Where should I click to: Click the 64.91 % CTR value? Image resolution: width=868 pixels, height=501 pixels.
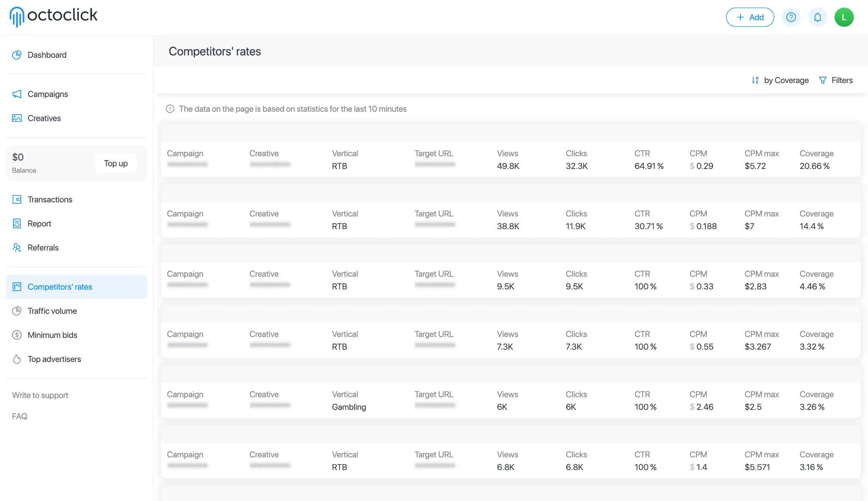click(649, 166)
